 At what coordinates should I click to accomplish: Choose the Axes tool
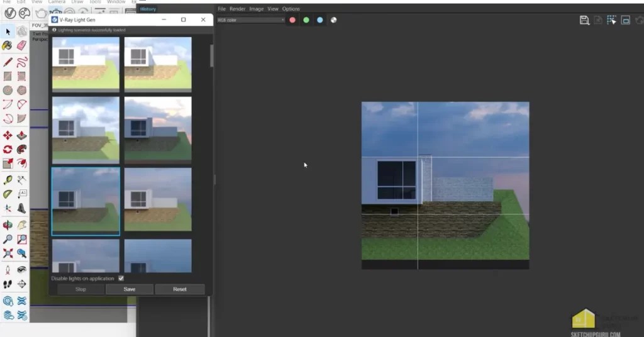click(8, 209)
